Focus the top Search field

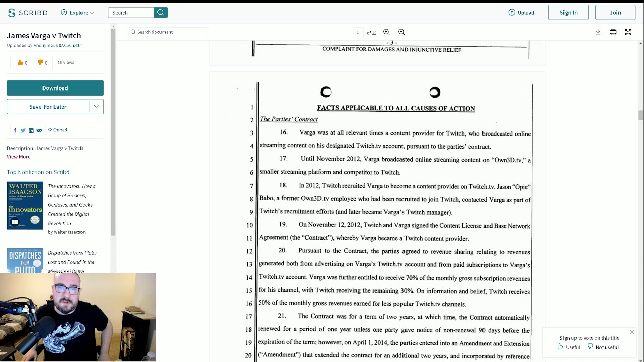[131, 13]
